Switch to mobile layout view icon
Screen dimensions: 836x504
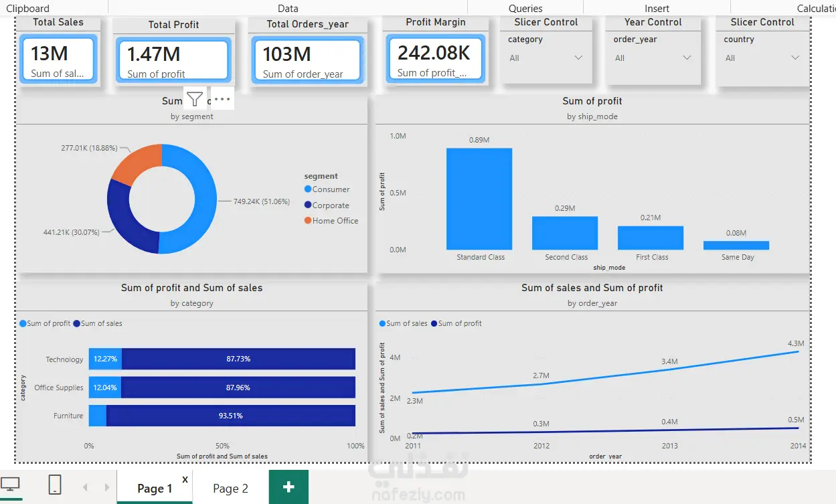(55, 485)
